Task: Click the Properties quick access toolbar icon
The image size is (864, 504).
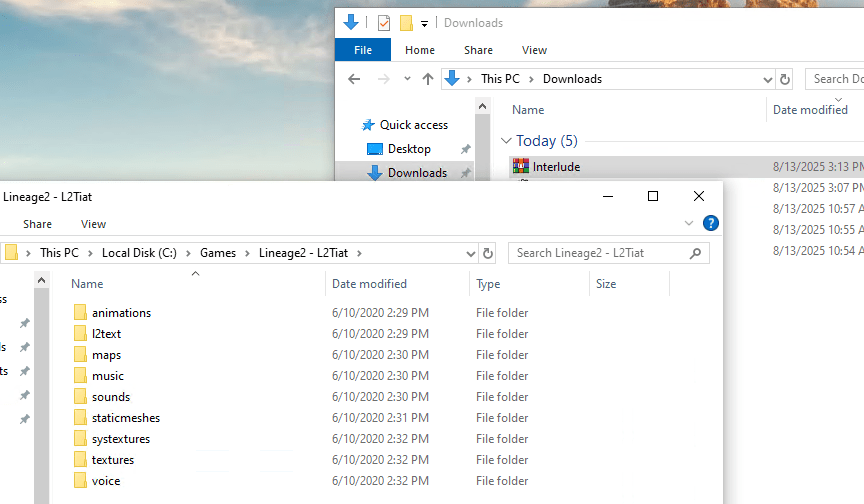Action: pyautogui.click(x=384, y=23)
